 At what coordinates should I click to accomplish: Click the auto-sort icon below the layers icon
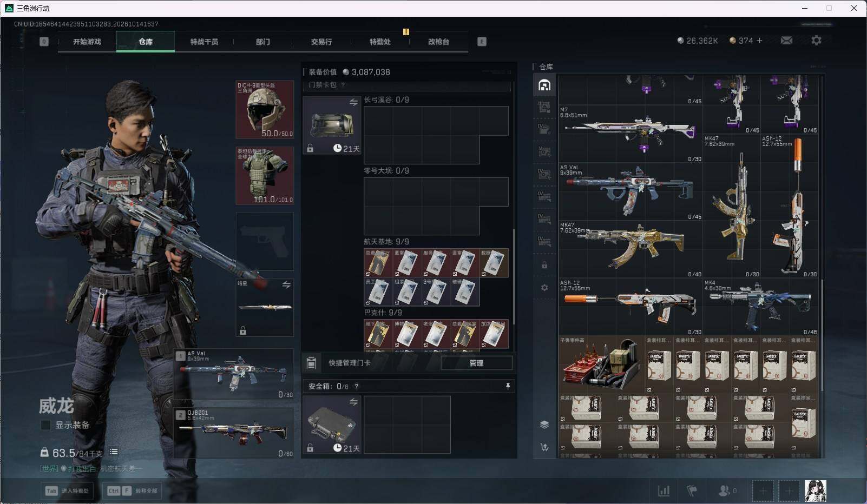point(544,447)
